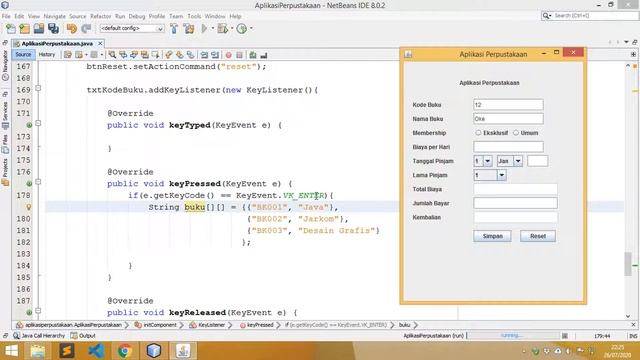640x360 pixels.
Task: Click the Kode Buku input field
Action: pyautogui.click(x=508, y=105)
